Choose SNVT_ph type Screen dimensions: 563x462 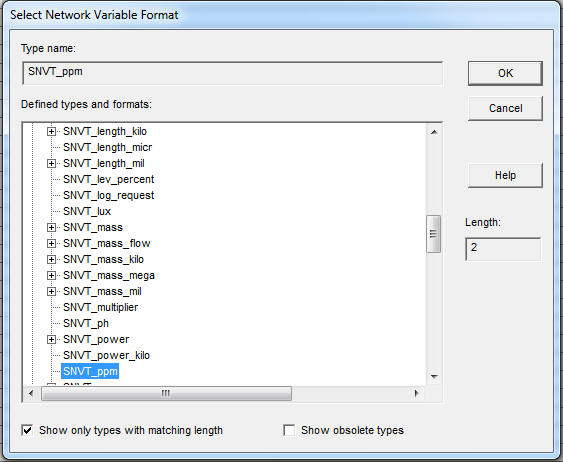coord(86,323)
